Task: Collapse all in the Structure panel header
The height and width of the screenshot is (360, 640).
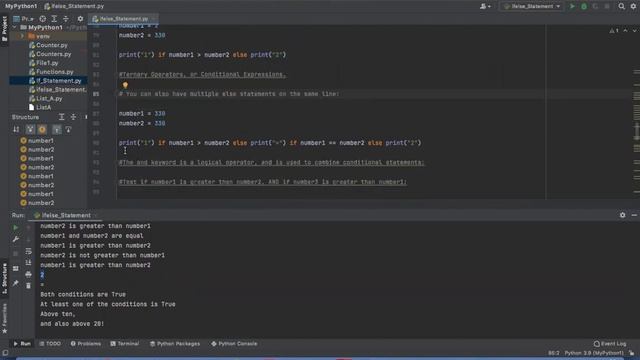Action: pos(73,117)
